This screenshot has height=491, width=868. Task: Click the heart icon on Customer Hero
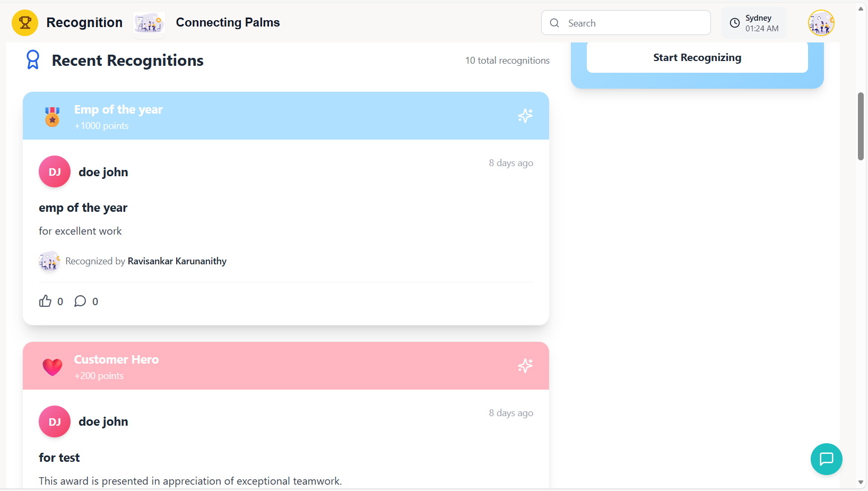point(52,367)
